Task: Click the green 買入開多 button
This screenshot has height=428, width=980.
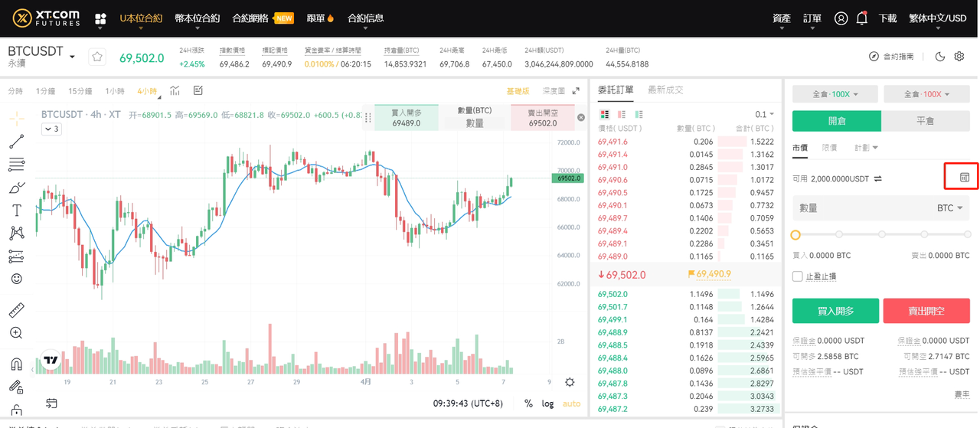Action: point(835,311)
